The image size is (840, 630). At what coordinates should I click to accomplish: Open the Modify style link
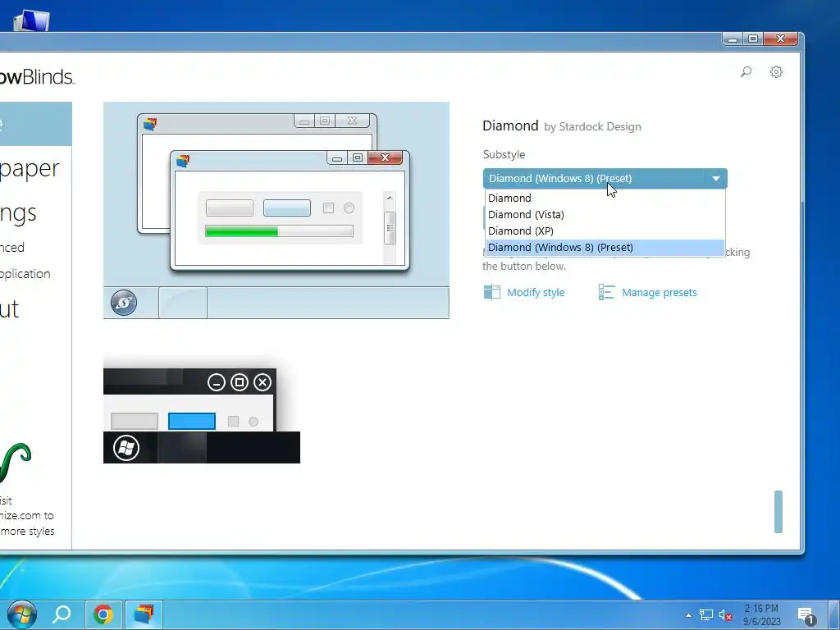tap(535, 293)
